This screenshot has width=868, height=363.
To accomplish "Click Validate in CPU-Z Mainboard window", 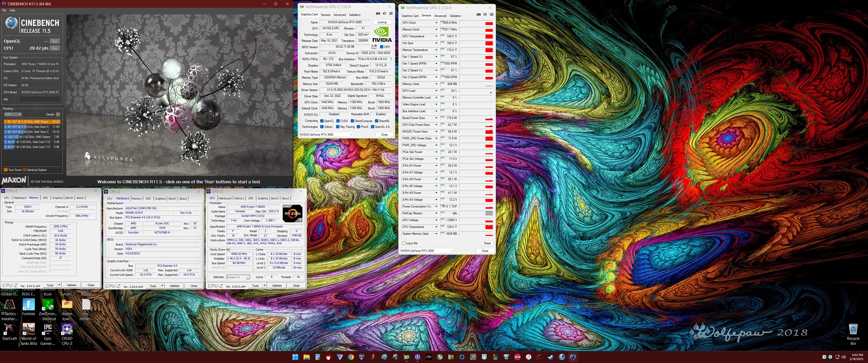I will [x=174, y=286].
